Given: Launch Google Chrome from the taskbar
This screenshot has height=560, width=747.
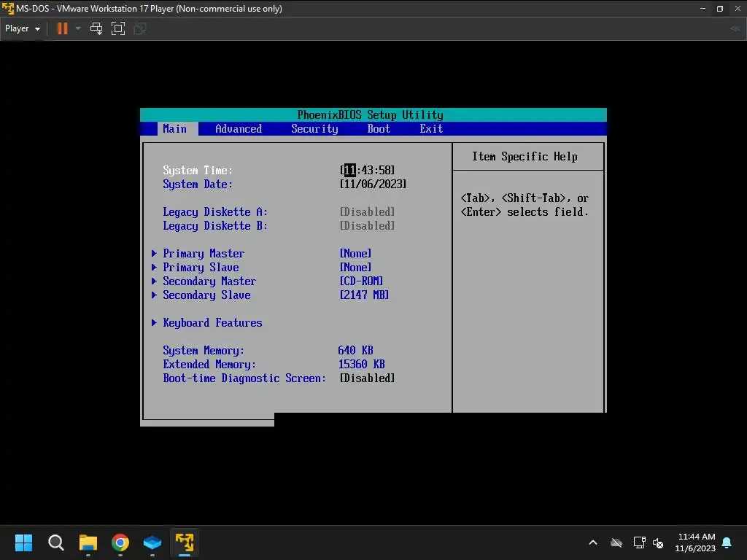Looking at the screenshot, I should pos(120,542).
